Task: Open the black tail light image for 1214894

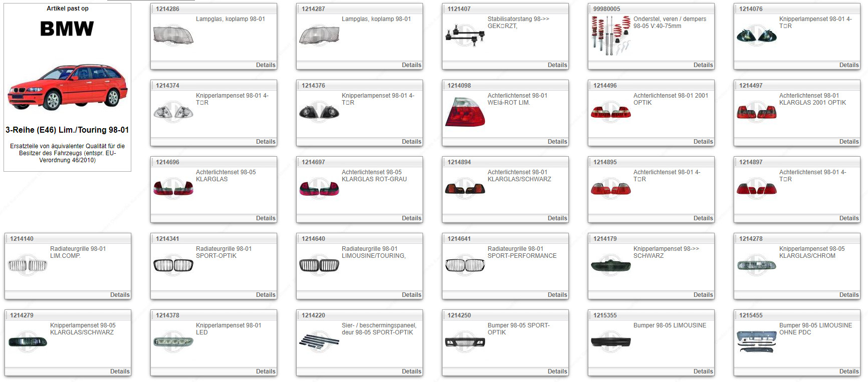Action: (x=465, y=189)
